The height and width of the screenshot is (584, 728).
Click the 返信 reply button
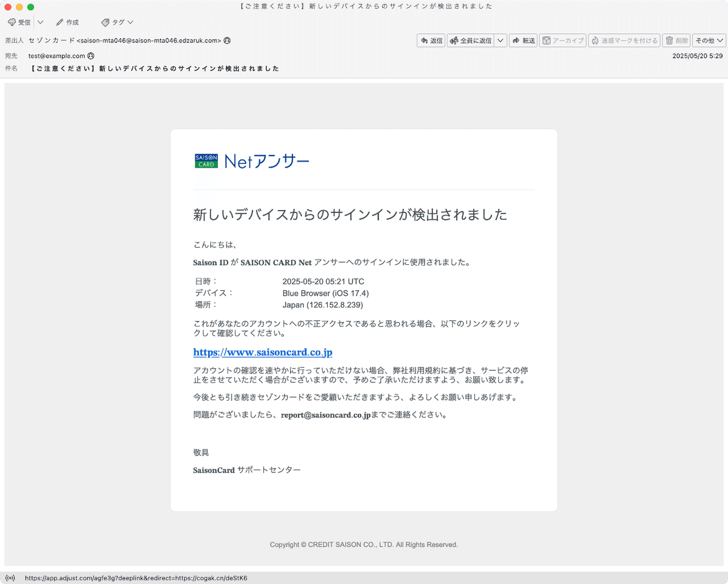point(431,41)
